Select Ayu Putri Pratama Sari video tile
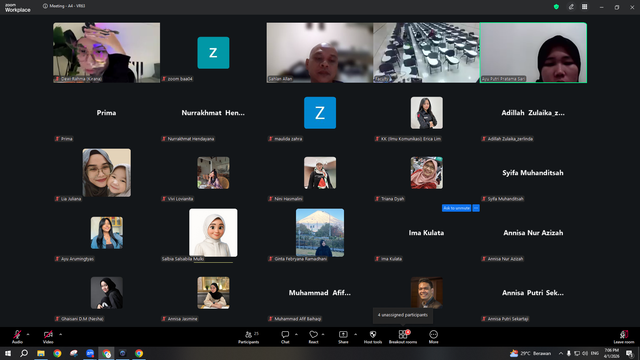This screenshot has height=360, width=640. pos(533,53)
